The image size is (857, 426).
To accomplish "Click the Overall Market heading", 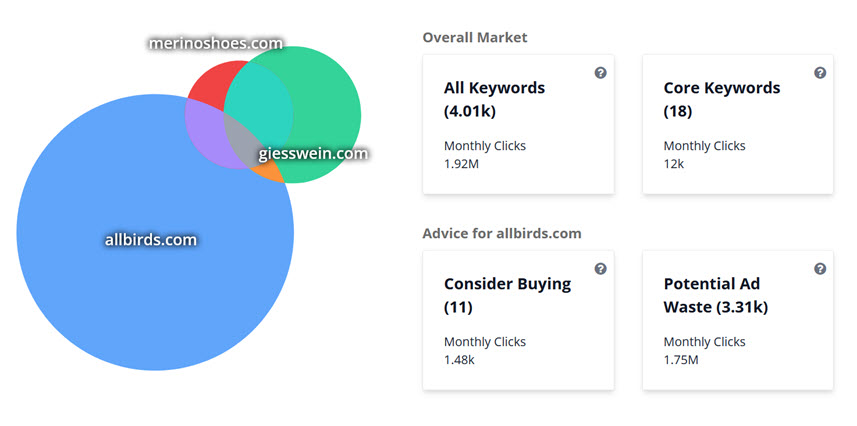I will 475,37.
